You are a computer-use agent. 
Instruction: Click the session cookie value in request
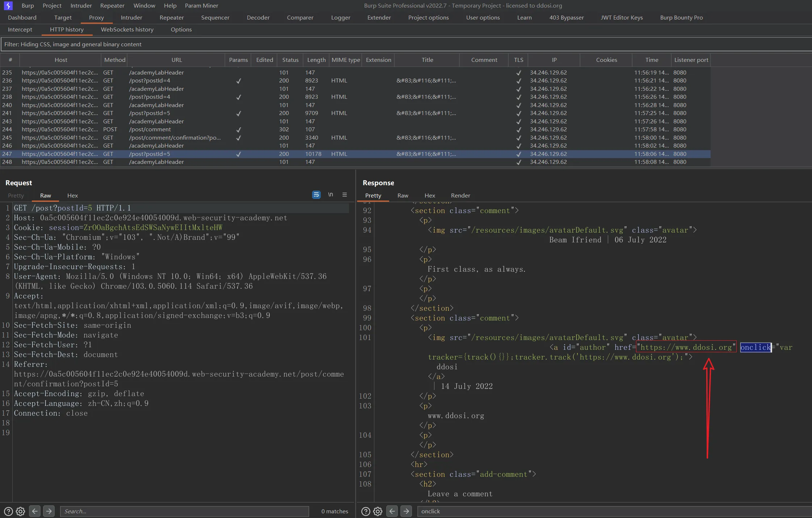click(153, 228)
